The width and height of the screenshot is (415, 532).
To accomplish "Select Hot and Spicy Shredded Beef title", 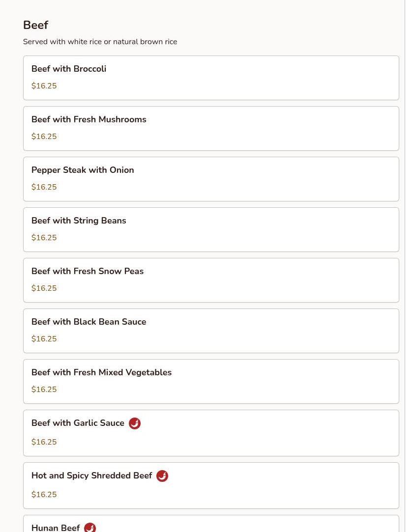I will (91, 476).
